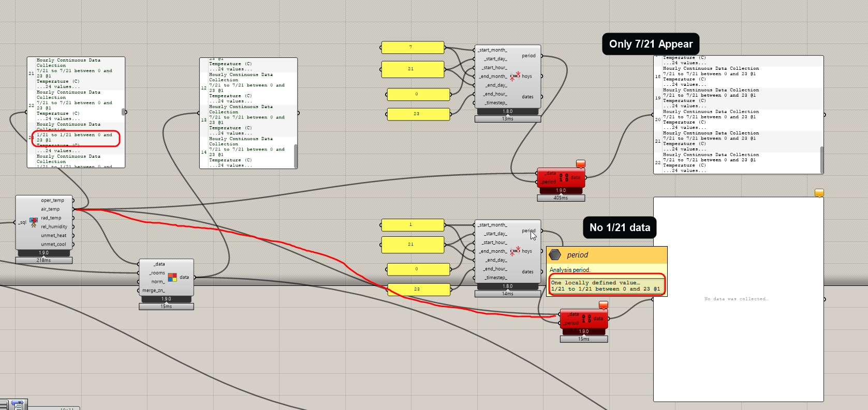This screenshot has width=868, height=410.
Task: Click the colored-squares icon on the rooms data component
Action: coord(172,278)
